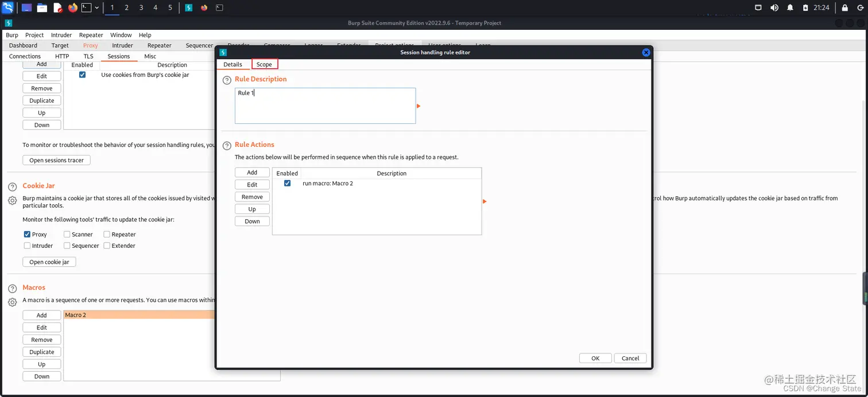
Task: Open the Burp menu
Action: [x=12, y=35]
